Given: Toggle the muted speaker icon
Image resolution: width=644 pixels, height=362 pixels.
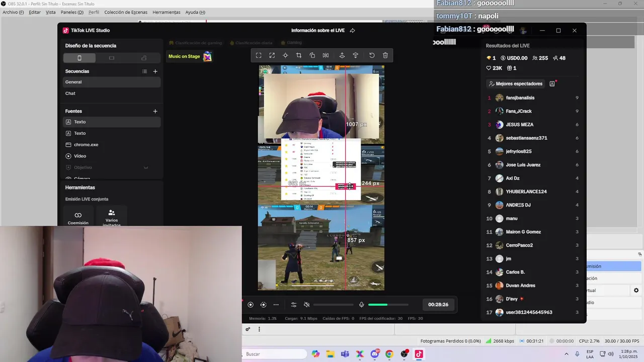Looking at the screenshot, I should point(306,305).
